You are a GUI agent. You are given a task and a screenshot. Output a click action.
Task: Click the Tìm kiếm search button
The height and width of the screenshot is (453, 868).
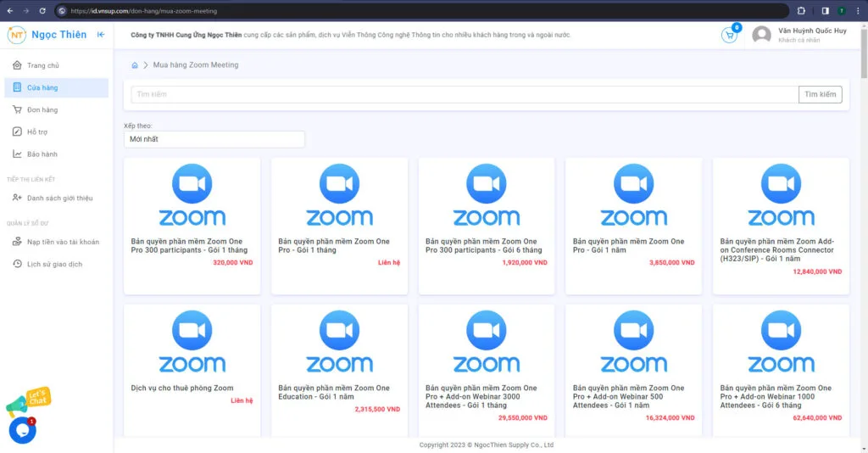coord(820,94)
